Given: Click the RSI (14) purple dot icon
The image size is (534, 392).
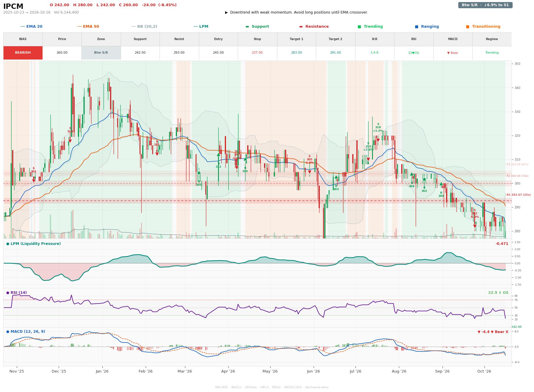Looking at the screenshot, I should (x=8, y=293).
